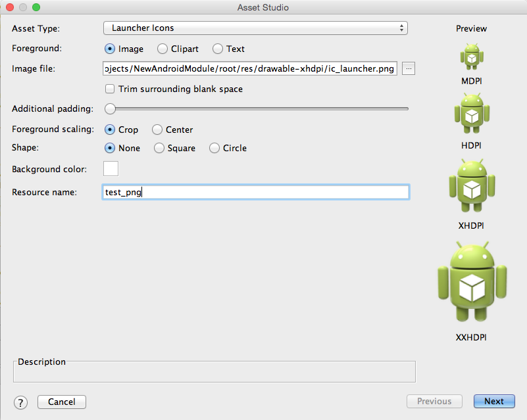Click the green zoom window button
Screen dimensions: 527x420
point(36,7)
